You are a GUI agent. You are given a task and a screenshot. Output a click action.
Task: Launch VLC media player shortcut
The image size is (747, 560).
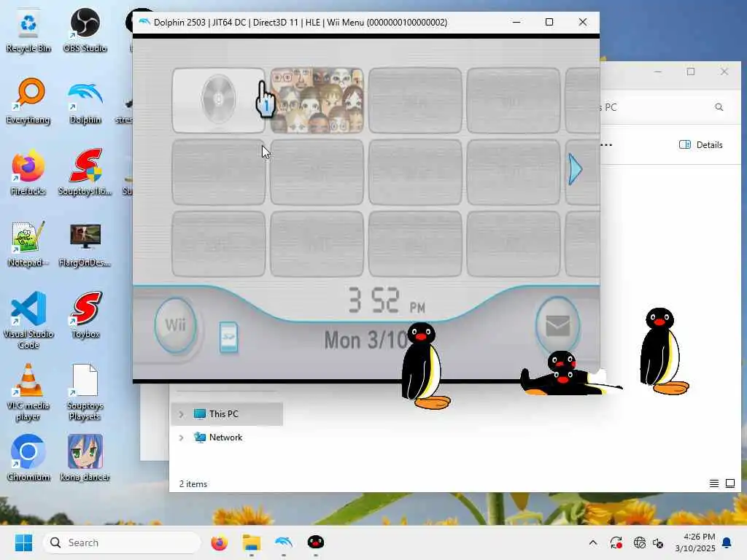[x=28, y=392]
